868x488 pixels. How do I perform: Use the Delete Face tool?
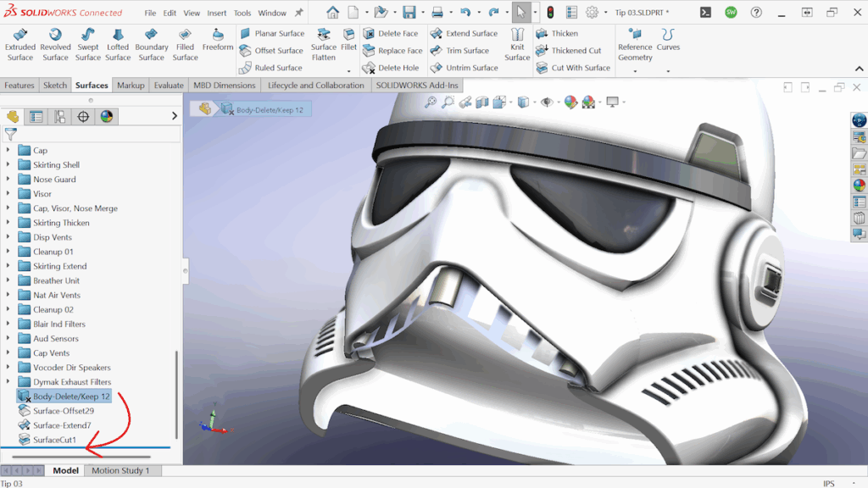pos(391,34)
